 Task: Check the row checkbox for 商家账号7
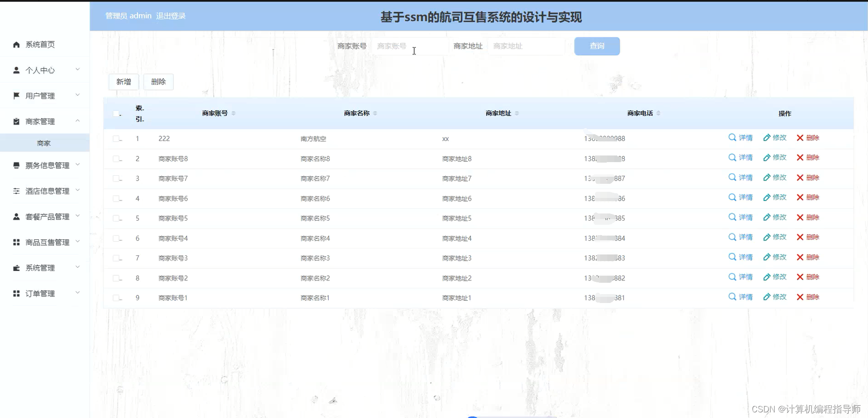[x=116, y=179]
